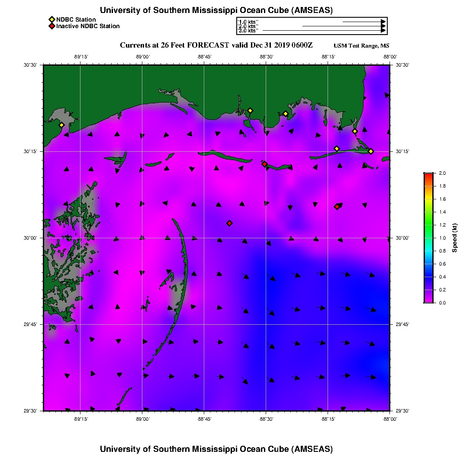Viewport: 476px width, 454px height.
Task: Select the easternmost yellow NDBC station marker
Action: click(x=371, y=151)
